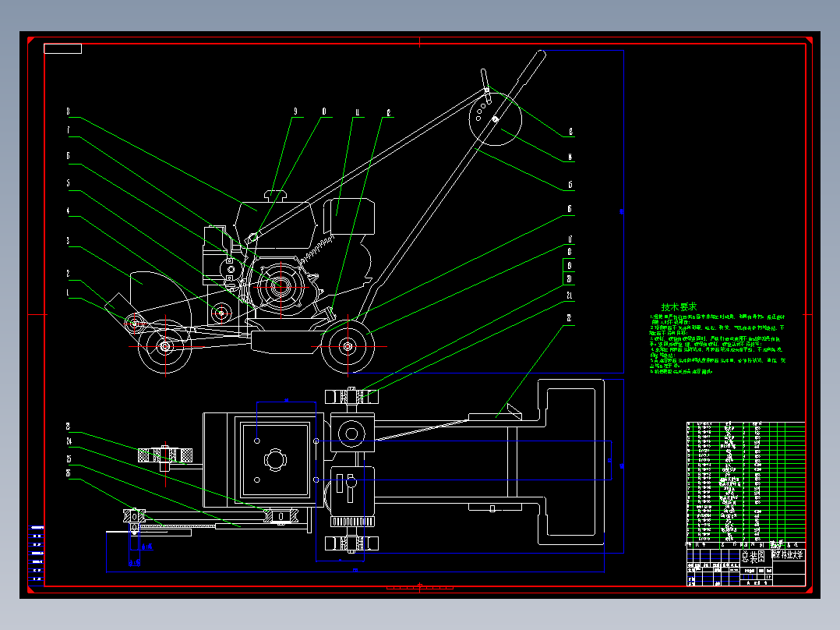Select the circular handle adjustment disc
Viewport: 840px width, 630px height.
tap(495, 119)
